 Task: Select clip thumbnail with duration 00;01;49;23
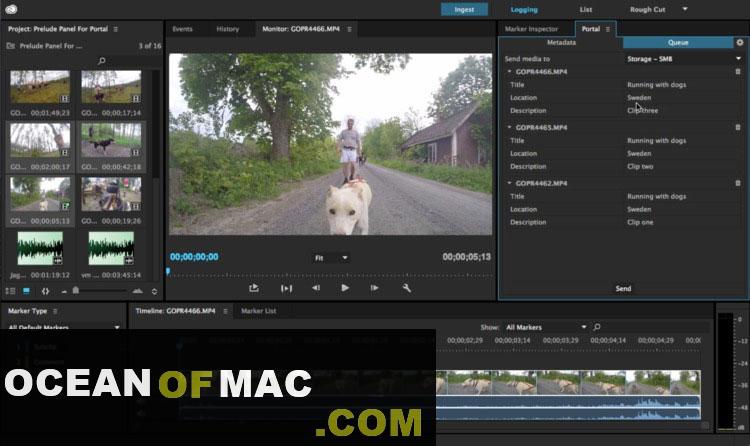tap(40, 87)
